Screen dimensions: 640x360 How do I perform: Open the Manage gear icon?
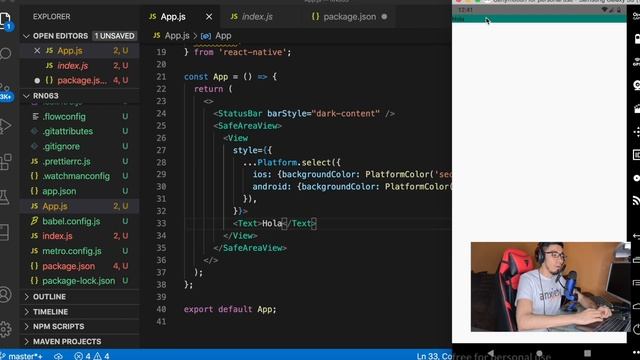5,329
